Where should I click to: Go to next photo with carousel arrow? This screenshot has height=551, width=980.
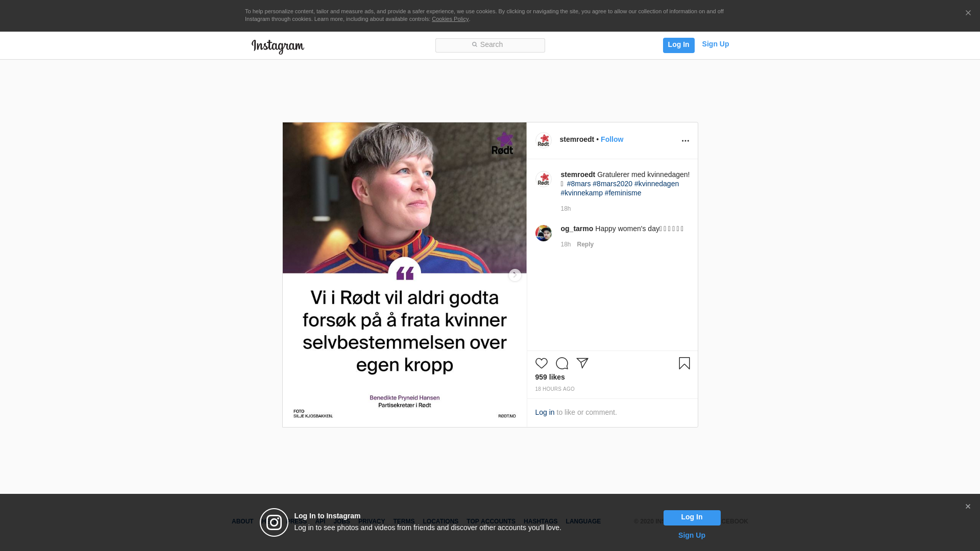514,275
